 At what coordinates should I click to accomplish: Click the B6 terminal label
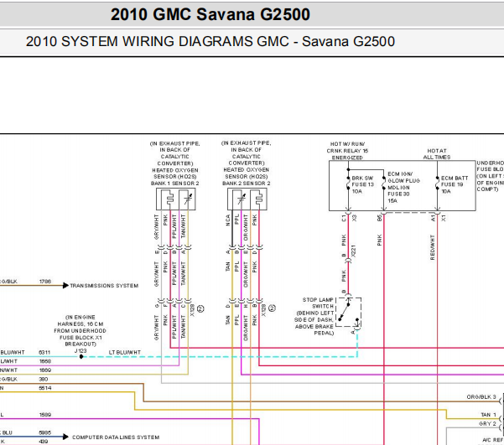380,218
